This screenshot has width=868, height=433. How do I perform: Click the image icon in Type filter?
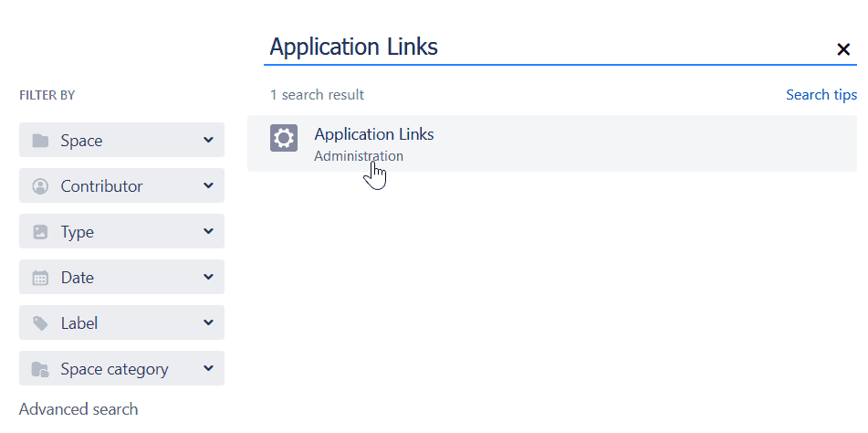coord(40,232)
